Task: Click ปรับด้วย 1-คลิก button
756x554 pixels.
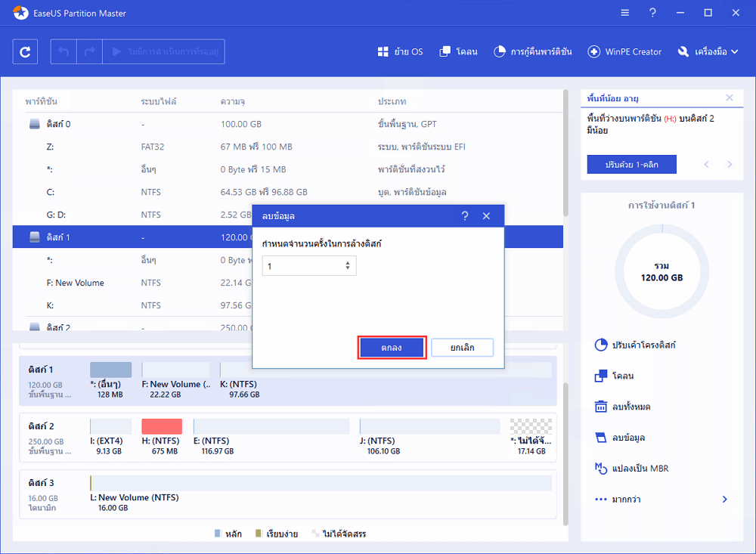Action: pyautogui.click(x=631, y=165)
